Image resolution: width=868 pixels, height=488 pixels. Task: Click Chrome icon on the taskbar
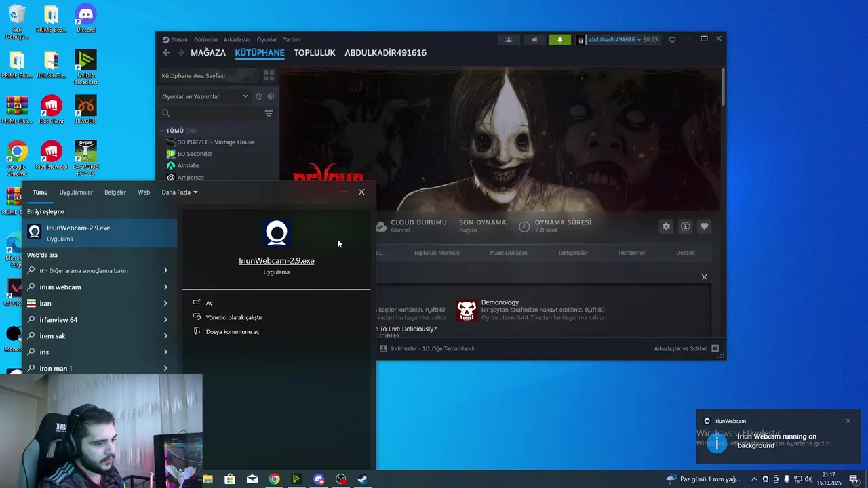pos(274,479)
